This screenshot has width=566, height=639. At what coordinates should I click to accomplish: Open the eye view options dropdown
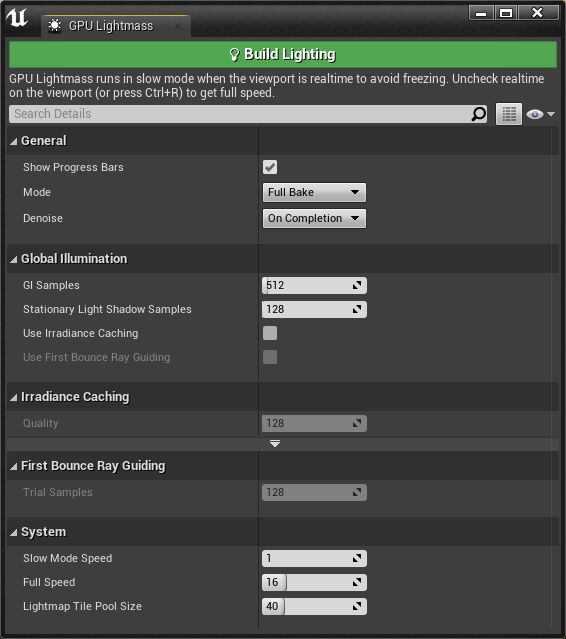click(540, 114)
